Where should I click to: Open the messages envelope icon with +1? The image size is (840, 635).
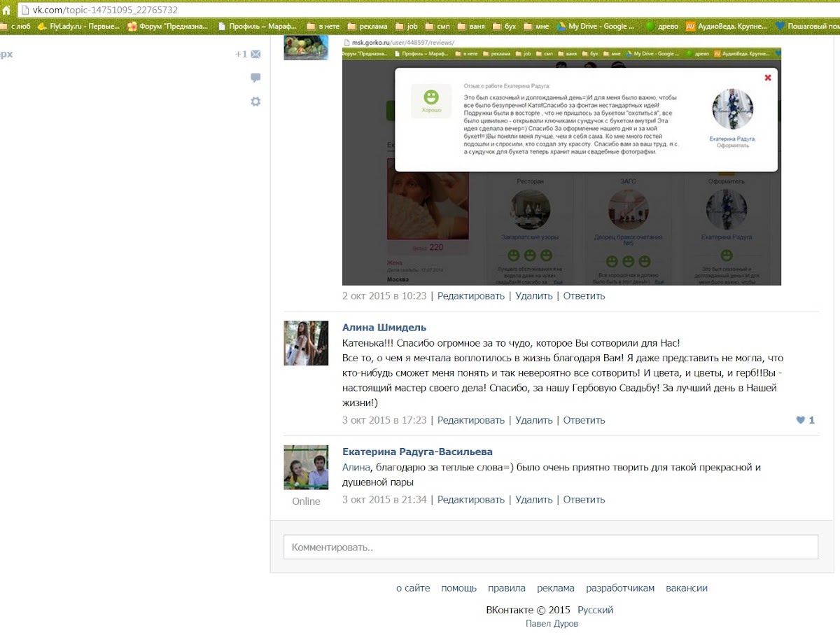[248, 54]
